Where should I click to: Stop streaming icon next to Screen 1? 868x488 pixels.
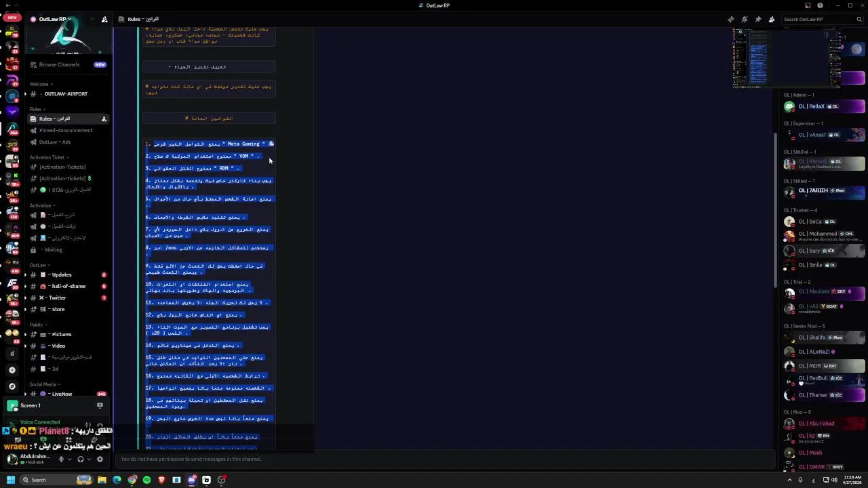coord(100,405)
